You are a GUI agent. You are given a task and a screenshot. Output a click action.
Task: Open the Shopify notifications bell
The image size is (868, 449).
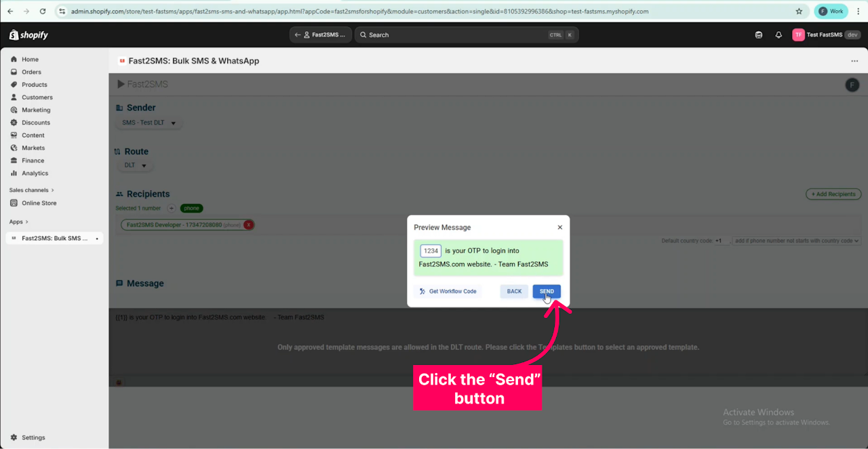(x=778, y=35)
